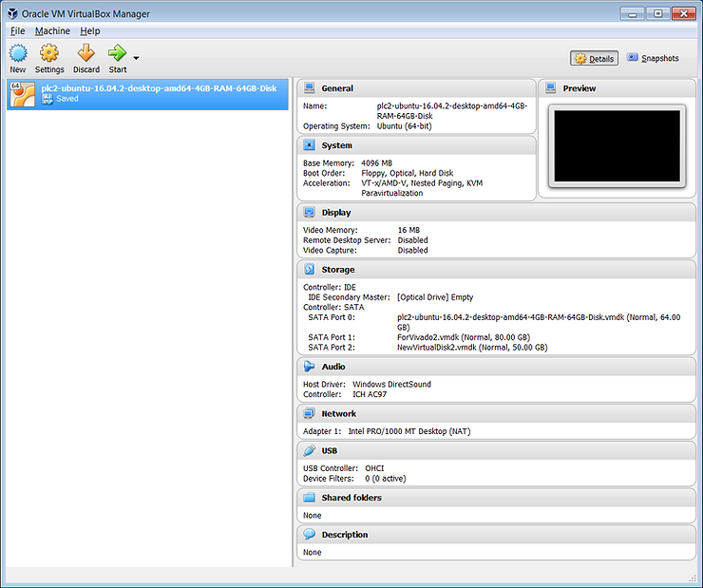Click the Intel PRO/1000 MT Desktop (NAT) adapter
Screen dimensions: 703x588
tap(409, 431)
